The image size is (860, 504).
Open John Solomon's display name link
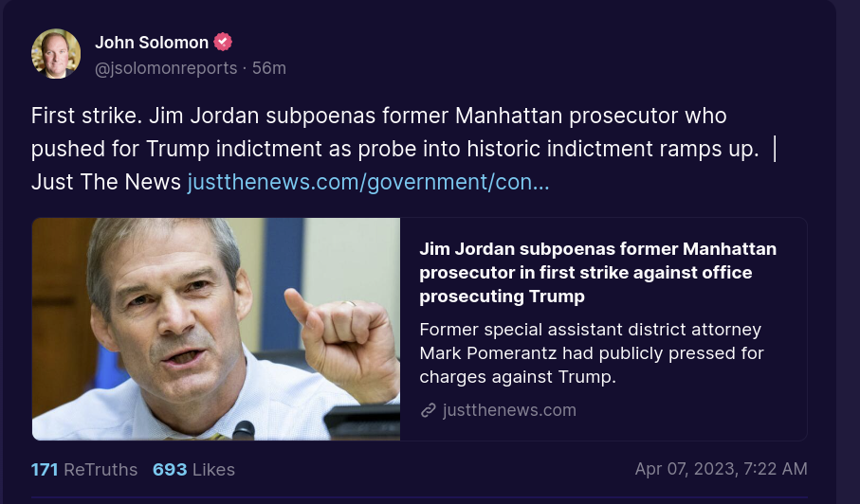click(152, 42)
